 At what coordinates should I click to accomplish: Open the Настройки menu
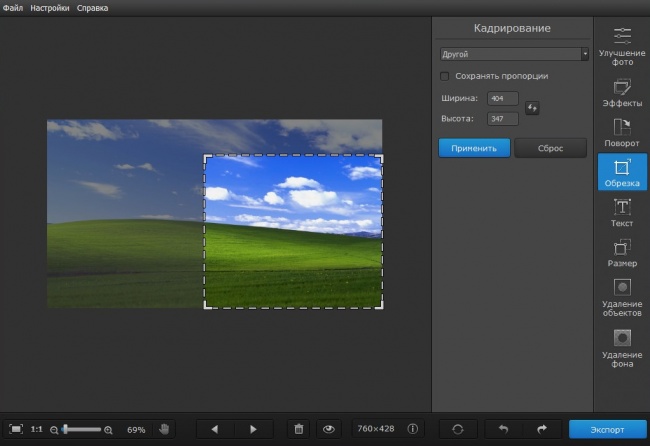[50, 8]
